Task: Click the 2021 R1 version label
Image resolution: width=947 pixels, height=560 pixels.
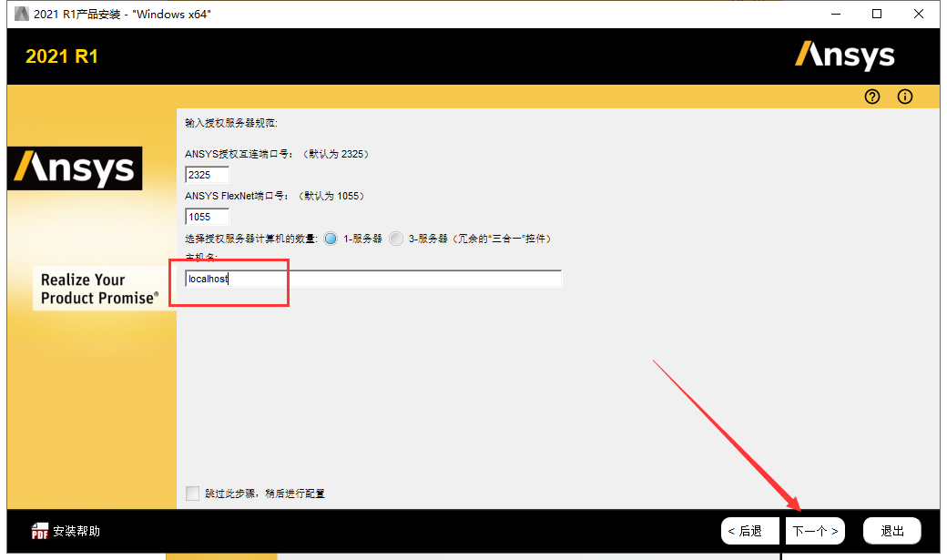Action: point(62,56)
